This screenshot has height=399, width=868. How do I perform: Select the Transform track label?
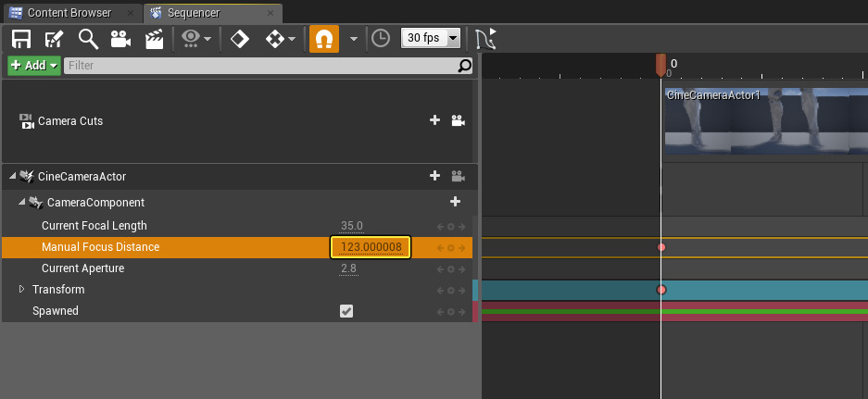tap(58, 290)
